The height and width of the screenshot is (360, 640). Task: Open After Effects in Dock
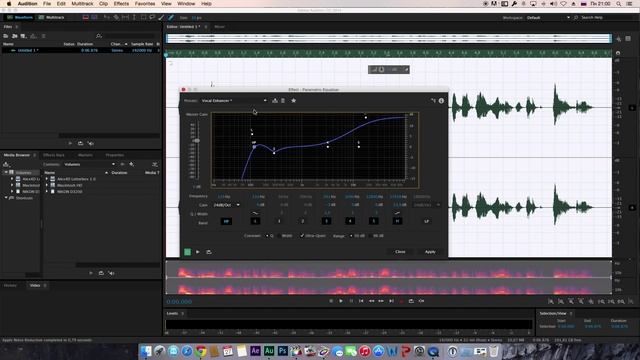pyautogui.click(x=256, y=351)
